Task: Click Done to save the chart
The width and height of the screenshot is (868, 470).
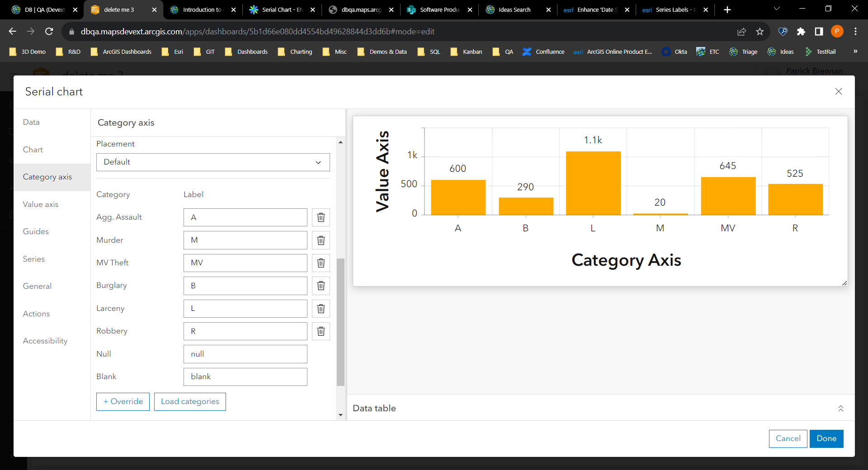Action: [826, 438]
